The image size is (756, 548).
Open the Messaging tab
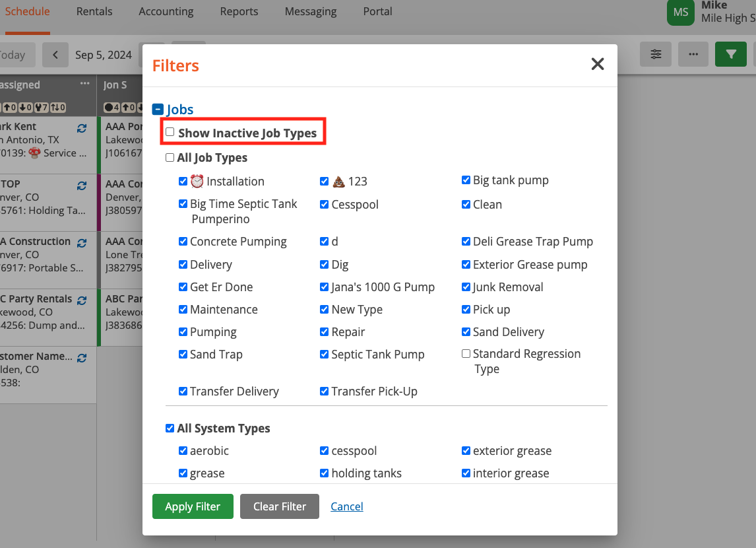(311, 12)
